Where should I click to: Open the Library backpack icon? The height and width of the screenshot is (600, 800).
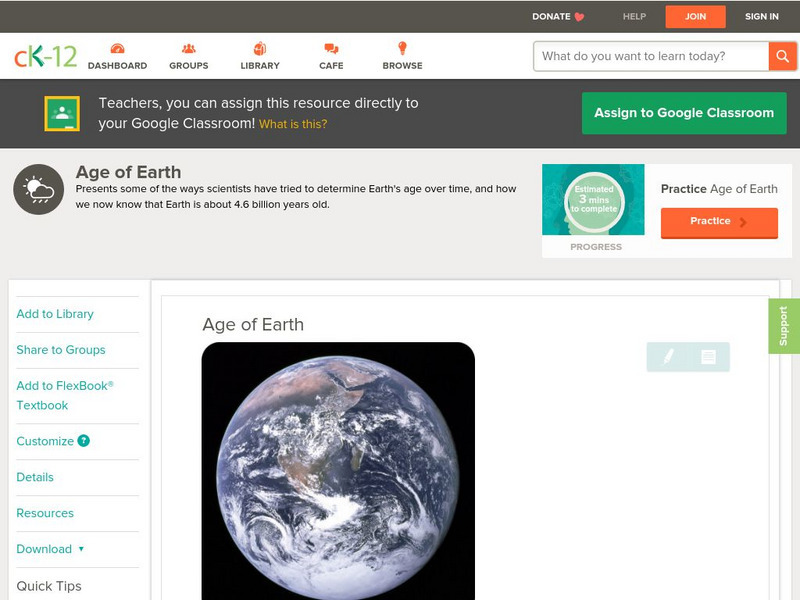point(260,48)
